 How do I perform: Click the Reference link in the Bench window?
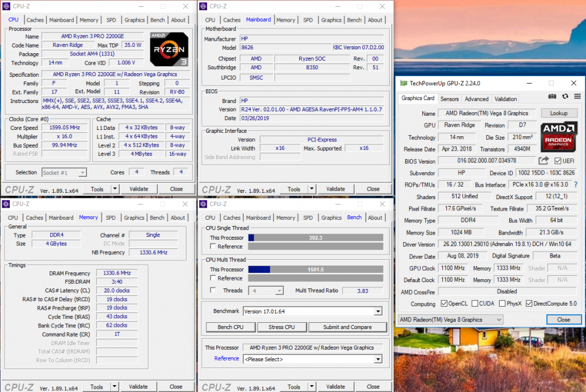(x=227, y=358)
